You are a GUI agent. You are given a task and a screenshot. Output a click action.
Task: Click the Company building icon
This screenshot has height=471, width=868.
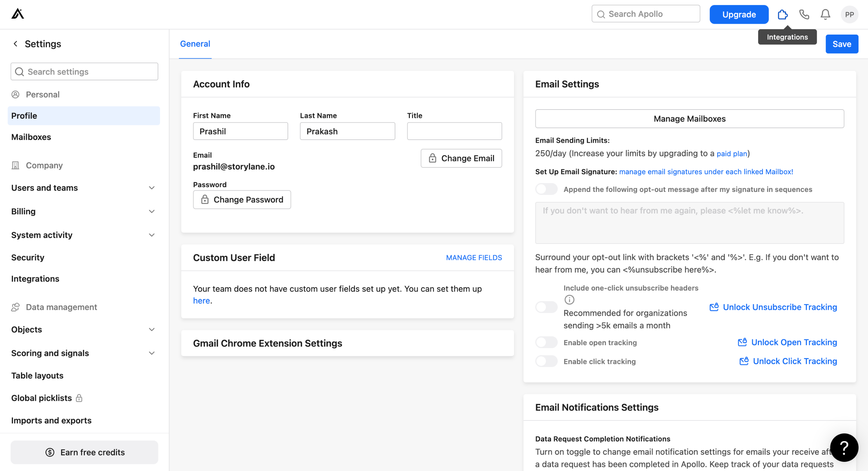(15, 165)
